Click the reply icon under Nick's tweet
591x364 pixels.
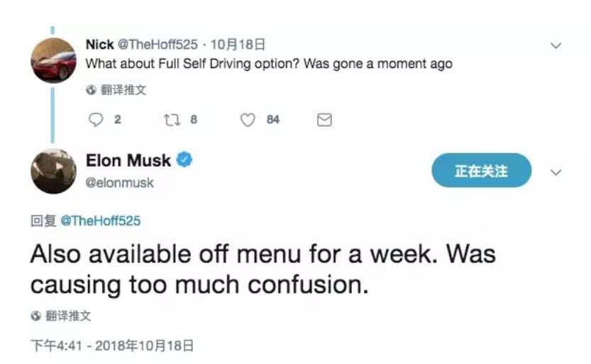point(96,120)
